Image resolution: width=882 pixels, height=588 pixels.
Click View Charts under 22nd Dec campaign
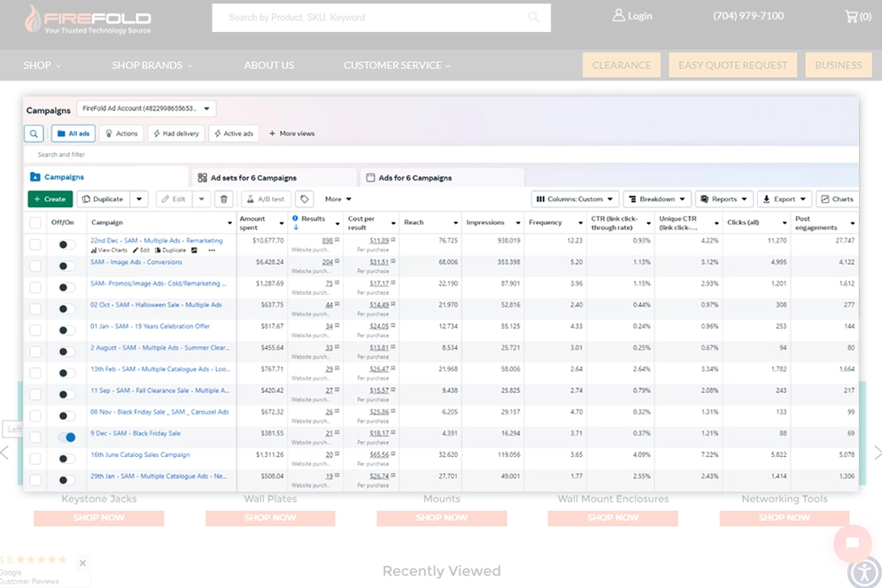click(x=109, y=250)
